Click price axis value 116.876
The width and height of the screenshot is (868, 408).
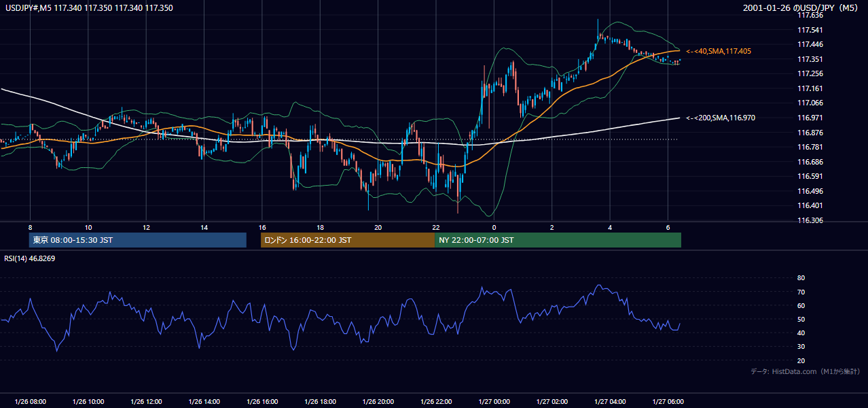(x=810, y=133)
